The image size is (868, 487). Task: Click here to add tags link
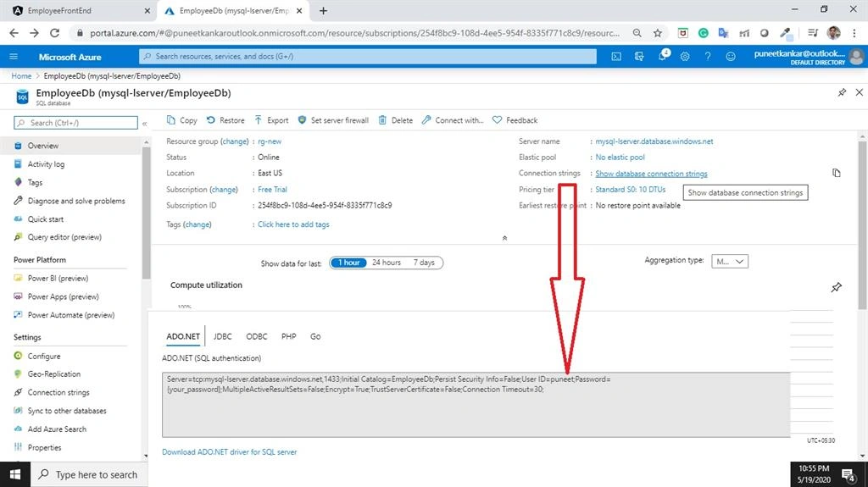[293, 224]
